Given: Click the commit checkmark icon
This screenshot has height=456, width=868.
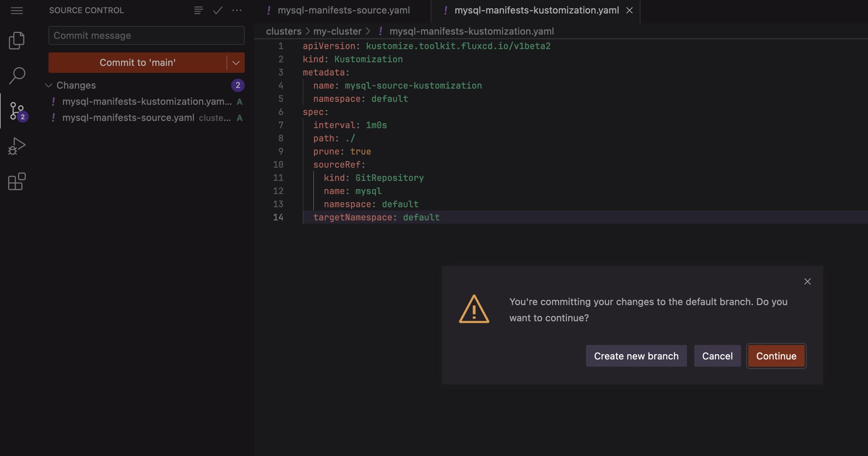Looking at the screenshot, I should (x=218, y=10).
